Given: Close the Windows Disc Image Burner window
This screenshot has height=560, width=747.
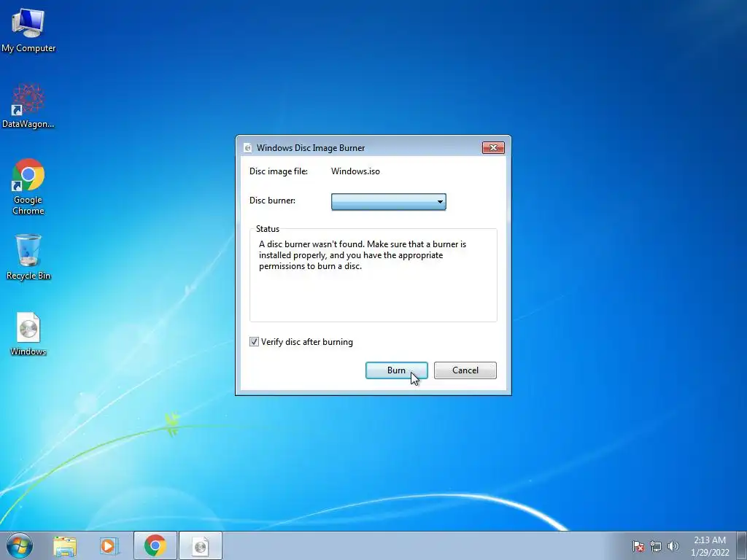Looking at the screenshot, I should pos(493,147).
